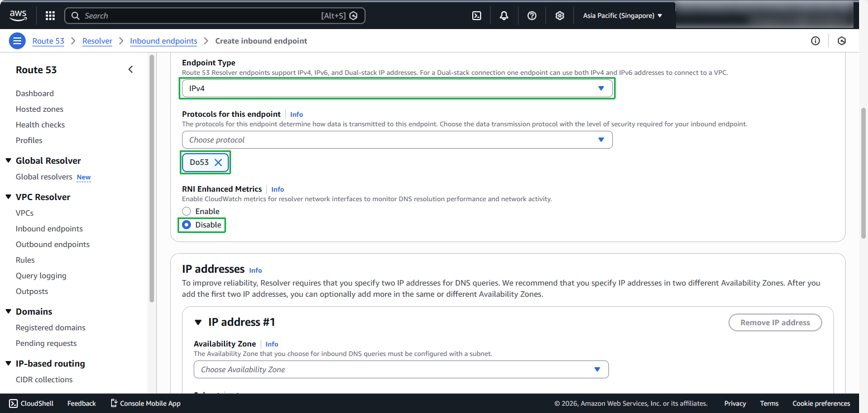Open CIDR collections in the sidebar
The width and height of the screenshot is (868, 413).
(x=44, y=379)
